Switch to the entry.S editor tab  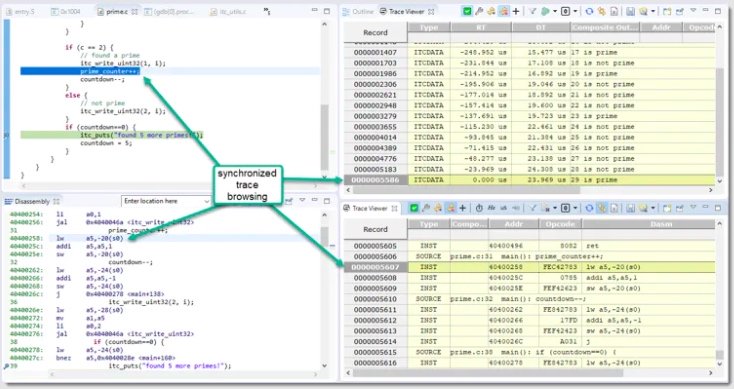21,11
